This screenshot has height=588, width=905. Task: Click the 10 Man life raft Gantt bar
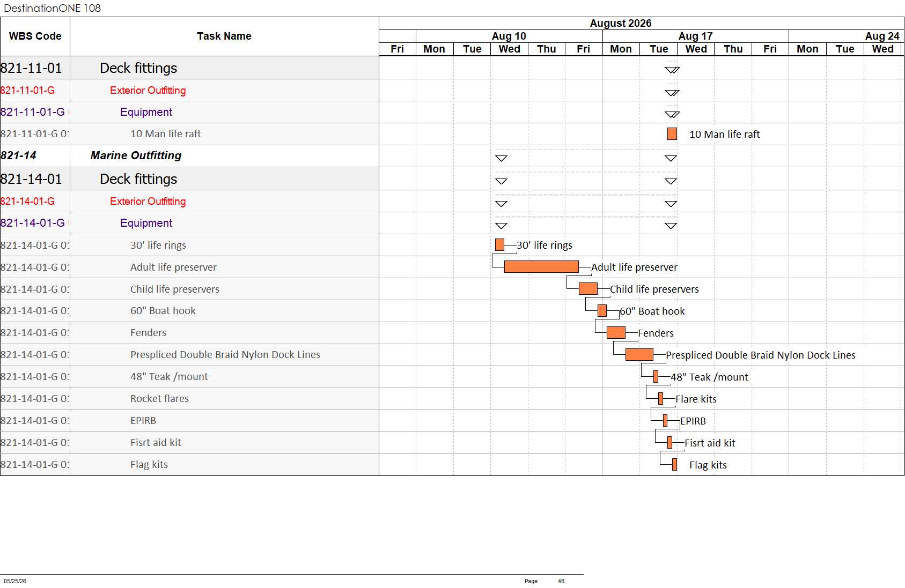(x=672, y=134)
